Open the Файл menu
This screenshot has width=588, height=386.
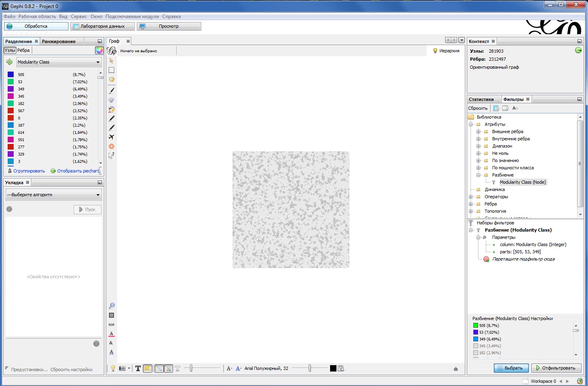point(9,16)
